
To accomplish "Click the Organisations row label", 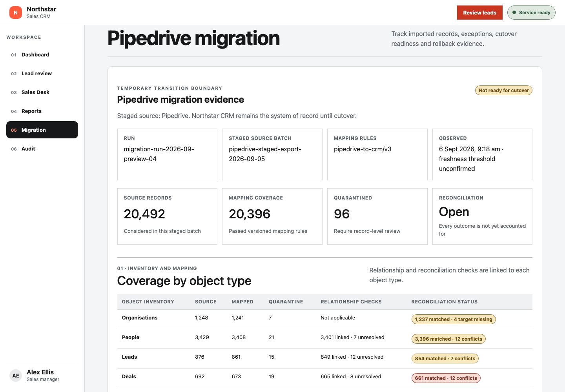I will [x=140, y=318].
